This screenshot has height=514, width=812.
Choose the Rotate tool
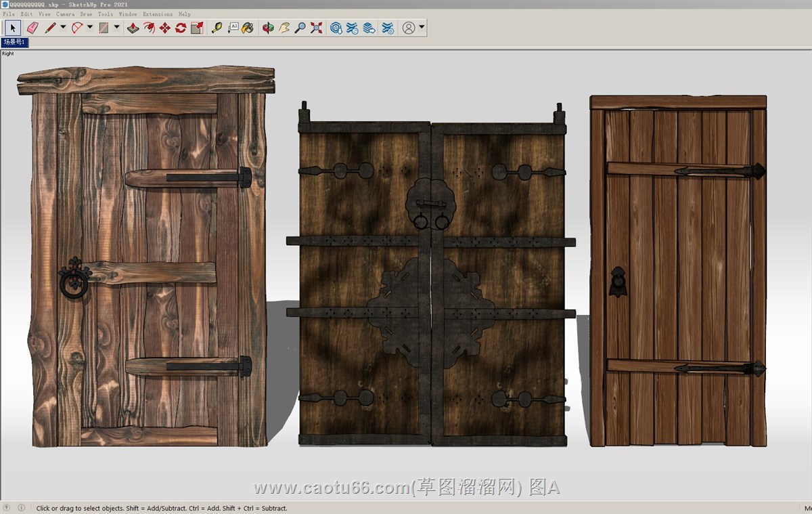[181, 28]
